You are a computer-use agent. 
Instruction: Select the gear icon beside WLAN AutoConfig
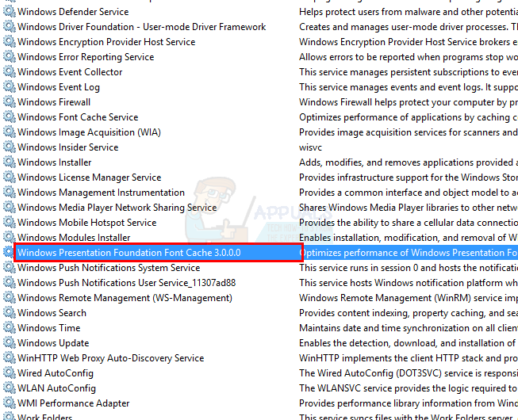click(9, 388)
